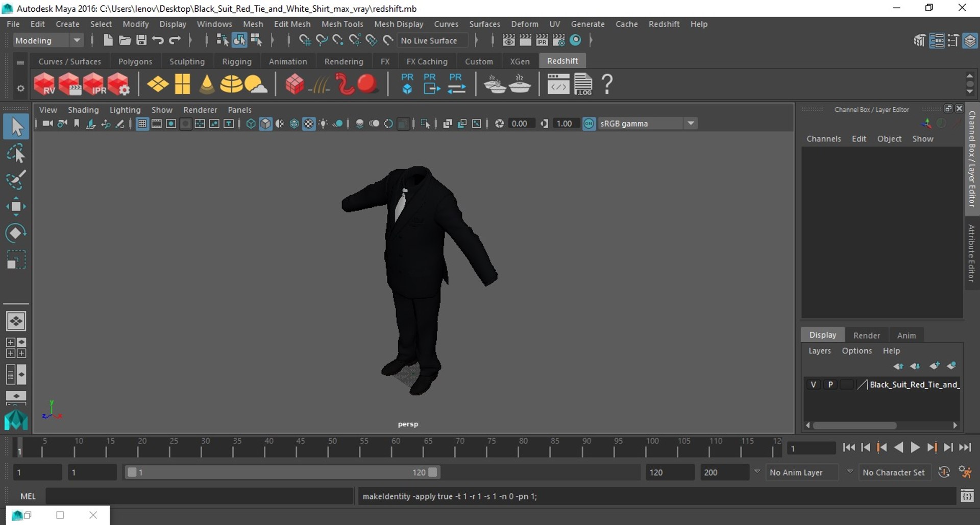Open Redshift log file icon
980x525 pixels.
583,84
